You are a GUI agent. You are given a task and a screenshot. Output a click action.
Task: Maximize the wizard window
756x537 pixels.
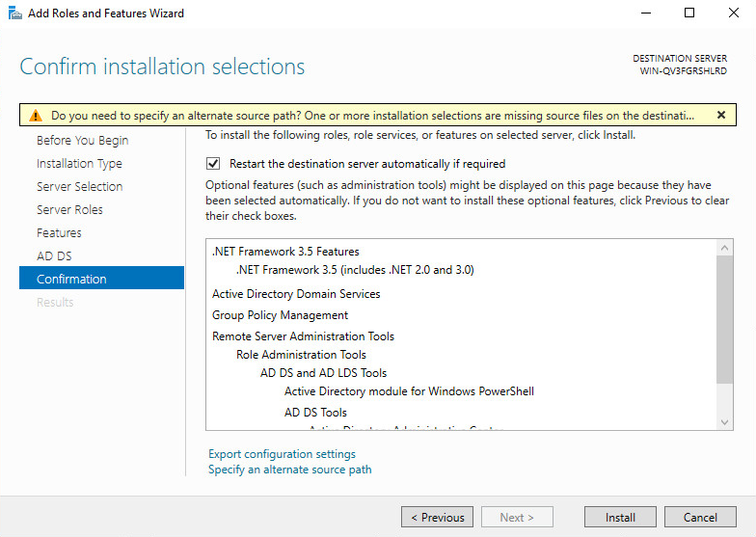[x=689, y=13]
